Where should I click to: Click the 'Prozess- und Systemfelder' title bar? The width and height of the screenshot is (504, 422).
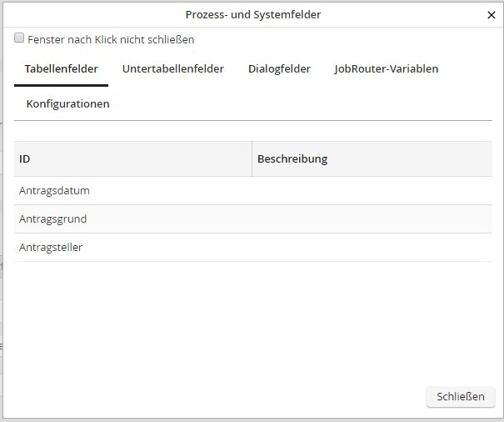252,14
